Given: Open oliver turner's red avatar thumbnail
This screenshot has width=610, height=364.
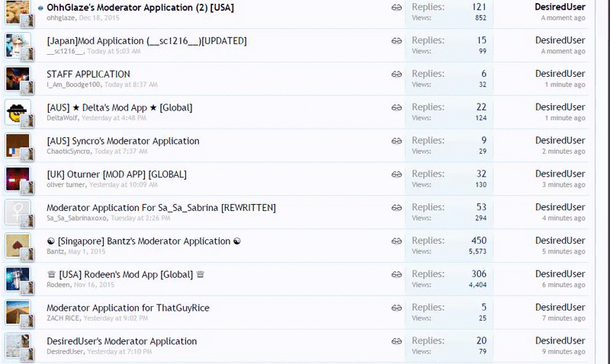Looking at the screenshot, I should coord(18,179).
